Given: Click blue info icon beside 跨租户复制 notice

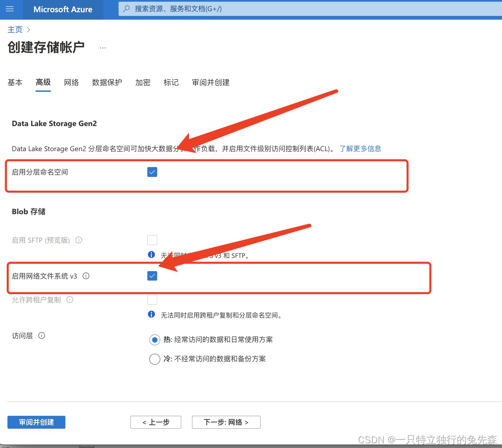Looking at the screenshot, I should (151, 314).
